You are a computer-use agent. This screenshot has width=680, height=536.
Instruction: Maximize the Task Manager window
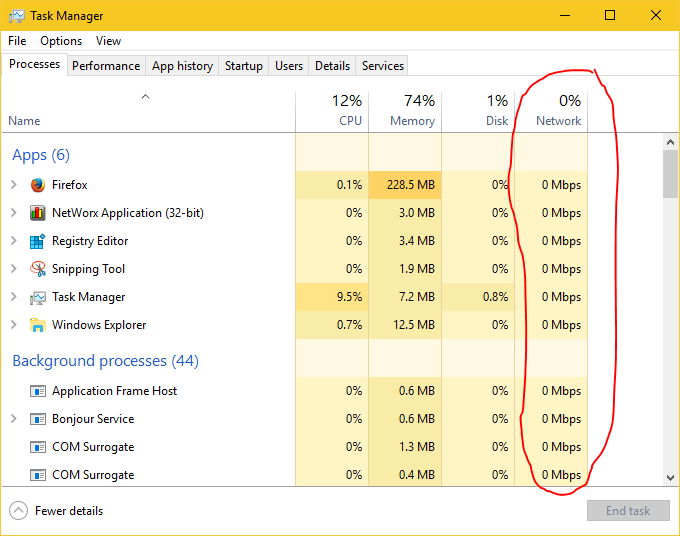point(610,16)
